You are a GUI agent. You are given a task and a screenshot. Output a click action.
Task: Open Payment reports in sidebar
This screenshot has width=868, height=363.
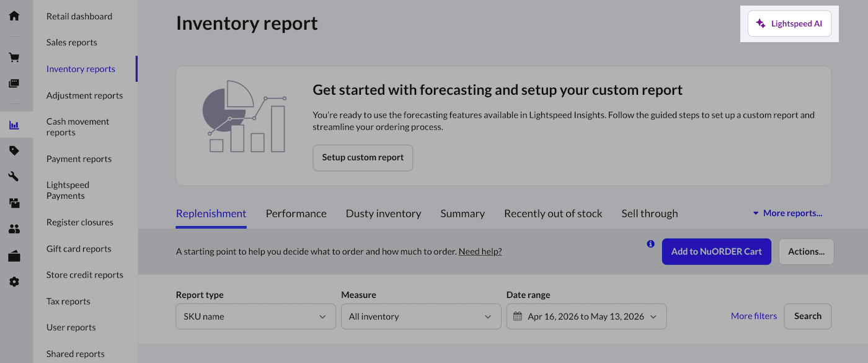[79, 159]
